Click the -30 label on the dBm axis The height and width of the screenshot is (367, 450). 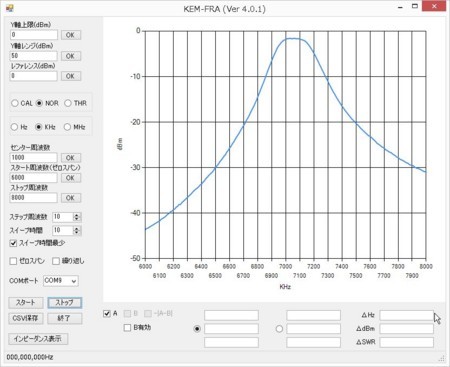coord(136,167)
